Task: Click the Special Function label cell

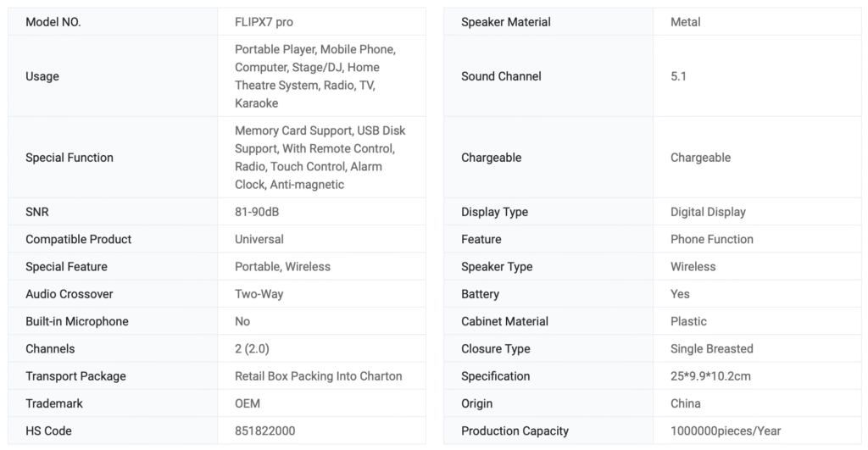Action: tap(69, 158)
